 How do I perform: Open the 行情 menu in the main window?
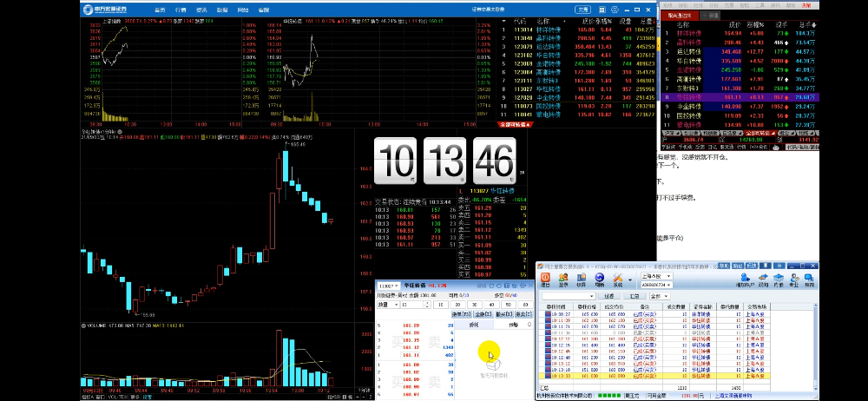pos(181,10)
